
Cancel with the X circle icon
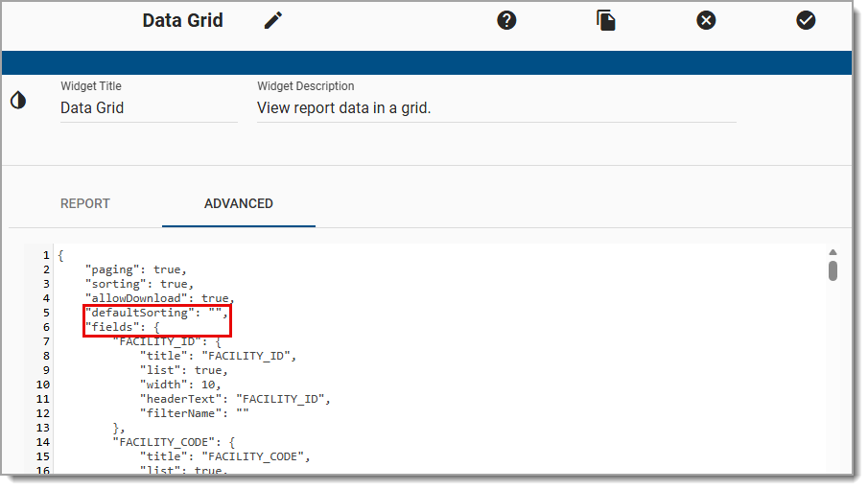pos(706,20)
